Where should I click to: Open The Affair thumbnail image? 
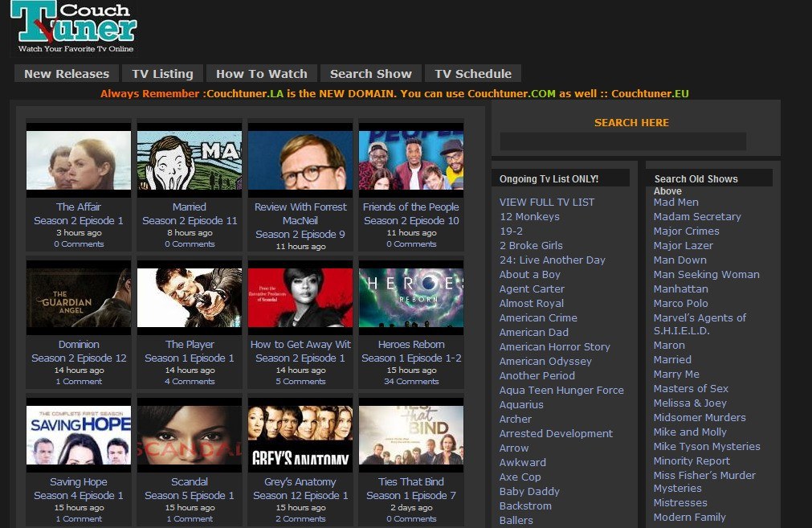79,160
